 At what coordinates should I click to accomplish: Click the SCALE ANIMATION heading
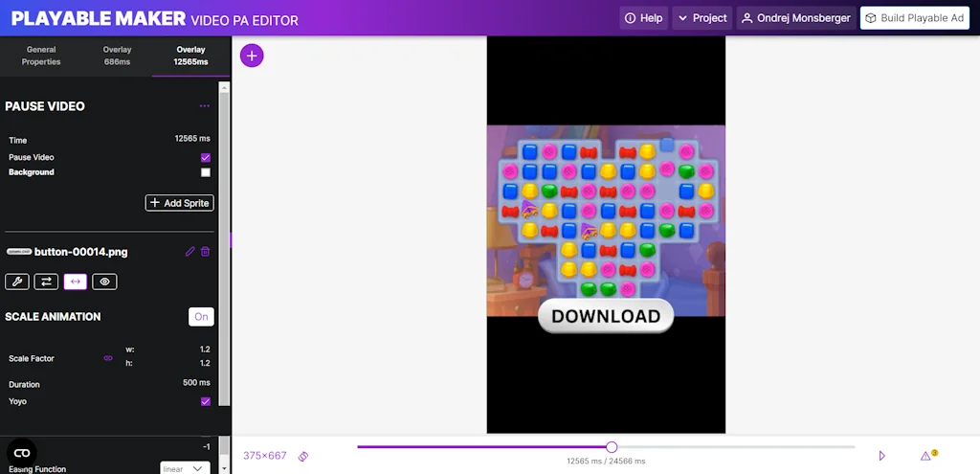coord(54,317)
